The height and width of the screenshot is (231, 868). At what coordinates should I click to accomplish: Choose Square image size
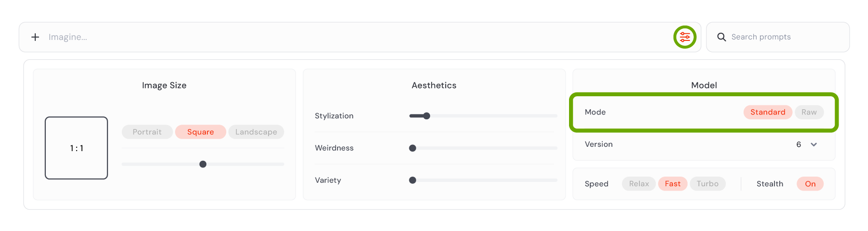[201, 132]
